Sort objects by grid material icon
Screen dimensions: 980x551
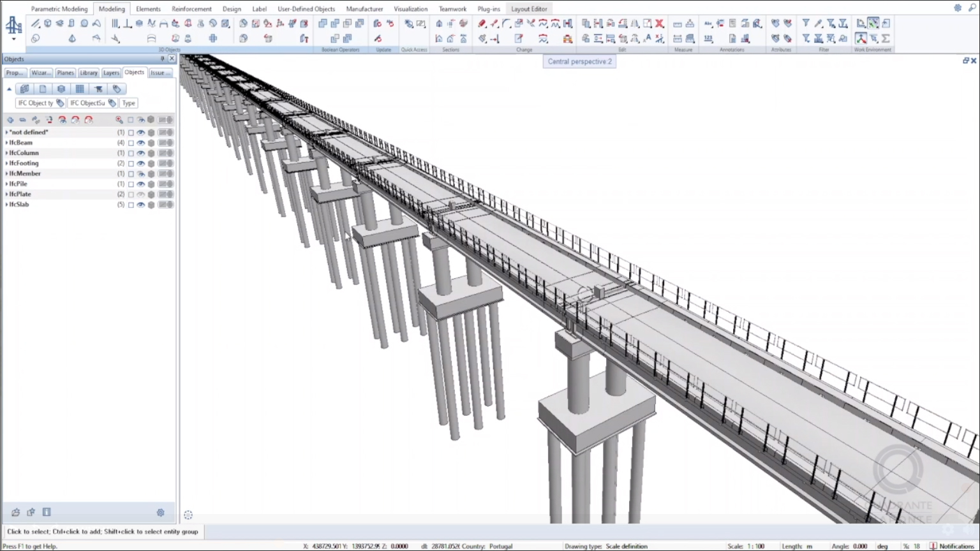tap(80, 89)
